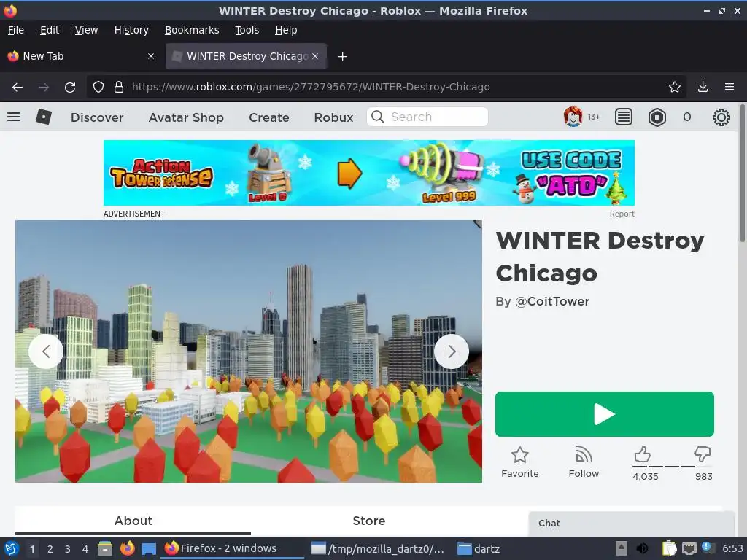The image size is (747, 560).
Task: Switch to workspace 3 on taskbar
Action: click(x=68, y=549)
